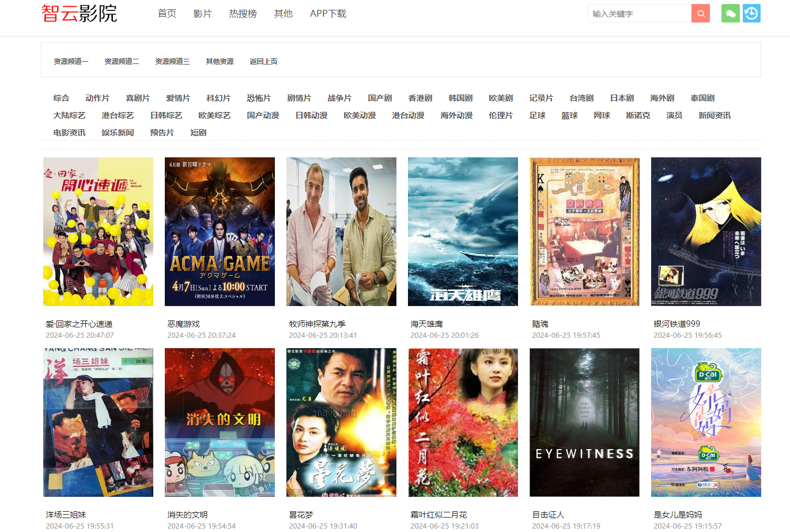Filter by 国产剧 category
This screenshot has width=790, height=532.
[380, 98]
